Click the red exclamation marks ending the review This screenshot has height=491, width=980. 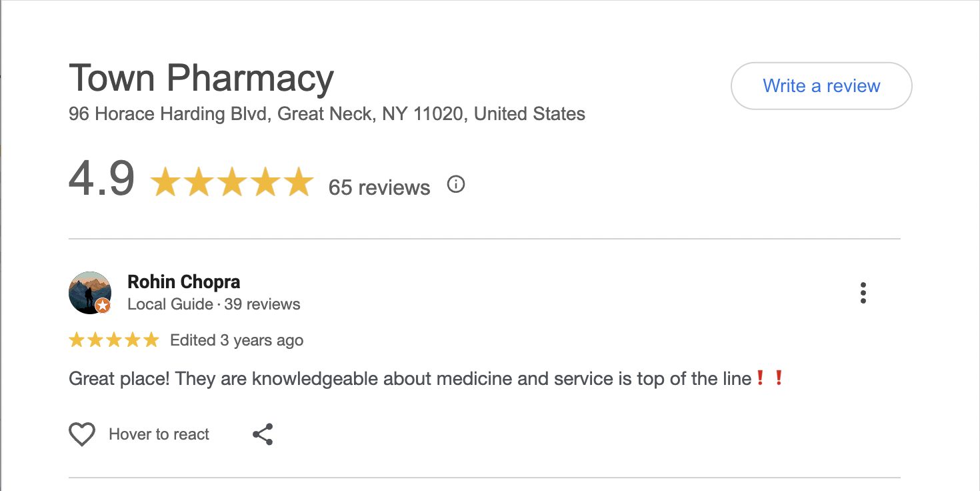[769, 379]
